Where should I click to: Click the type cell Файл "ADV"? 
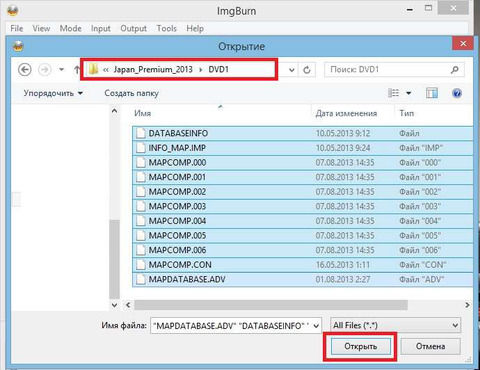click(x=422, y=279)
